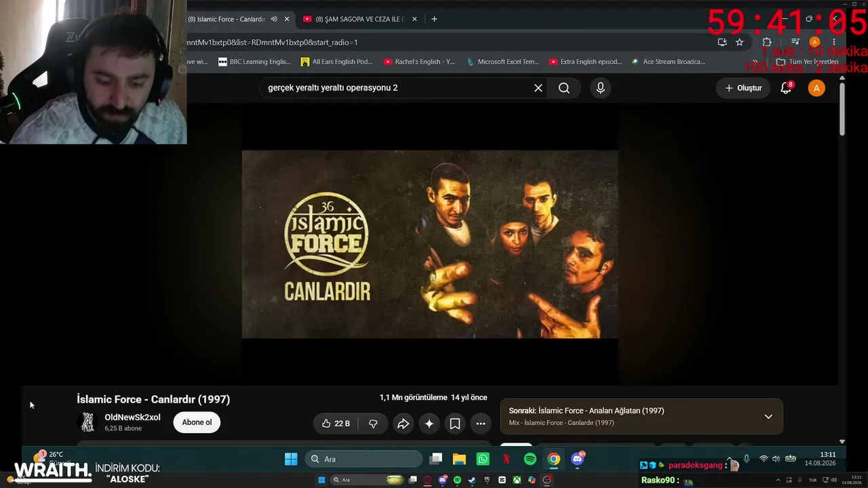
Task: Dislike the İslamic Force video
Action: point(373,424)
